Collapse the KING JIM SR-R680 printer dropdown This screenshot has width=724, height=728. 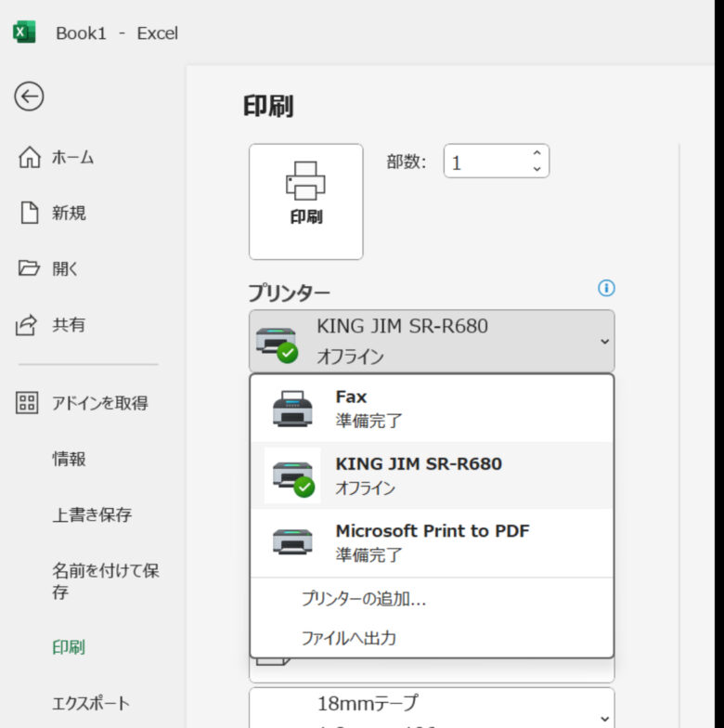pyautogui.click(x=432, y=341)
